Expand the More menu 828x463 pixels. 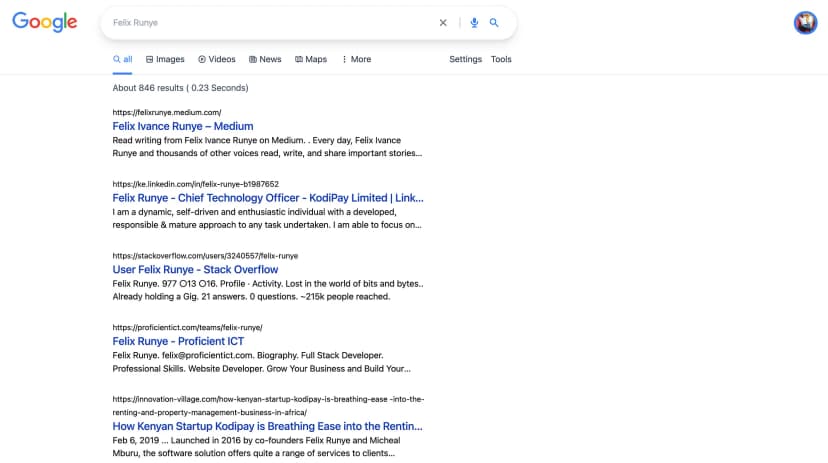356,59
